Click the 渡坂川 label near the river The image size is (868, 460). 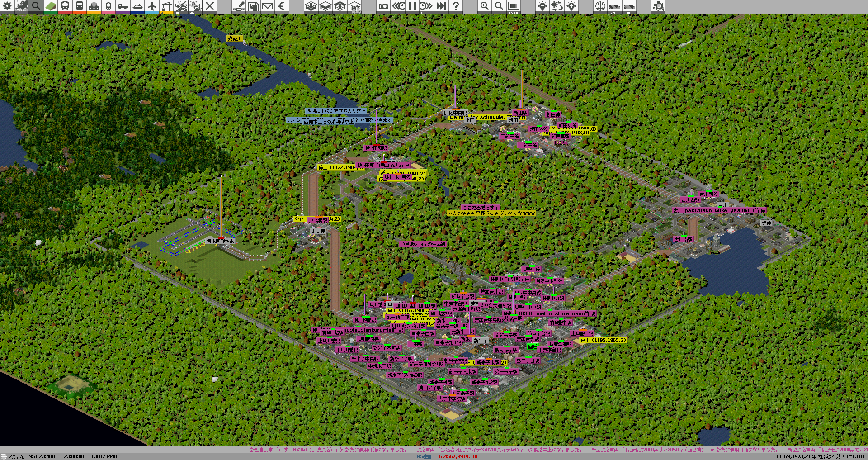235,38
